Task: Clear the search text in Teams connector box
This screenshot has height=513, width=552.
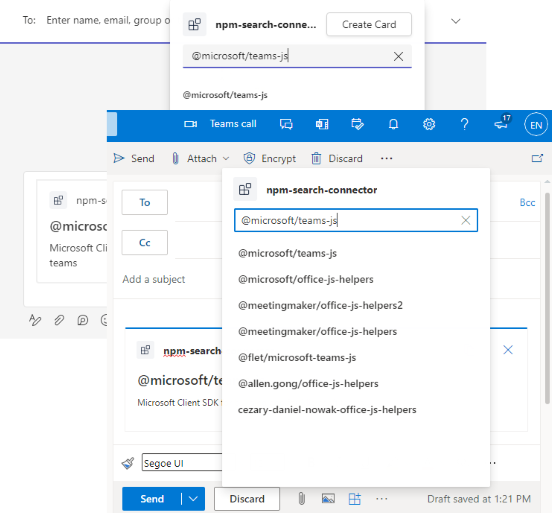Action: tap(398, 56)
